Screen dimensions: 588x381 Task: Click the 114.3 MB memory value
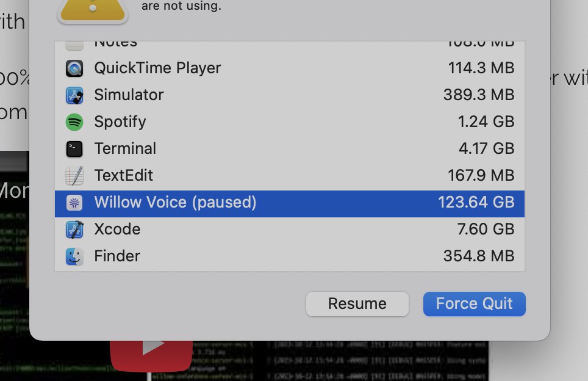pyautogui.click(x=481, y=68)
